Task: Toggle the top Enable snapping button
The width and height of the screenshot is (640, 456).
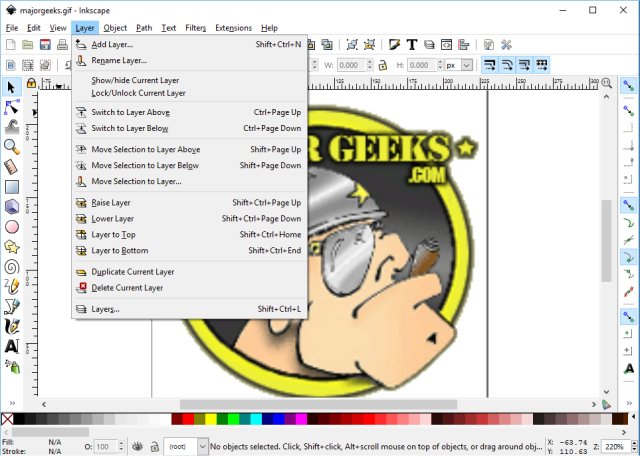Action: coord(629,86)
